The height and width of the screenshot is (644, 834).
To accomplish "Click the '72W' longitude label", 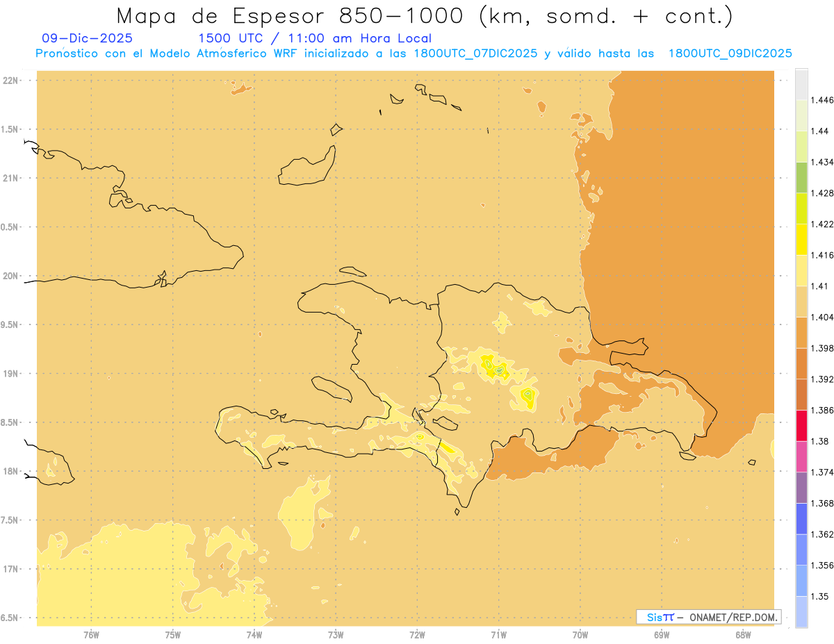I will coord(418,635).
